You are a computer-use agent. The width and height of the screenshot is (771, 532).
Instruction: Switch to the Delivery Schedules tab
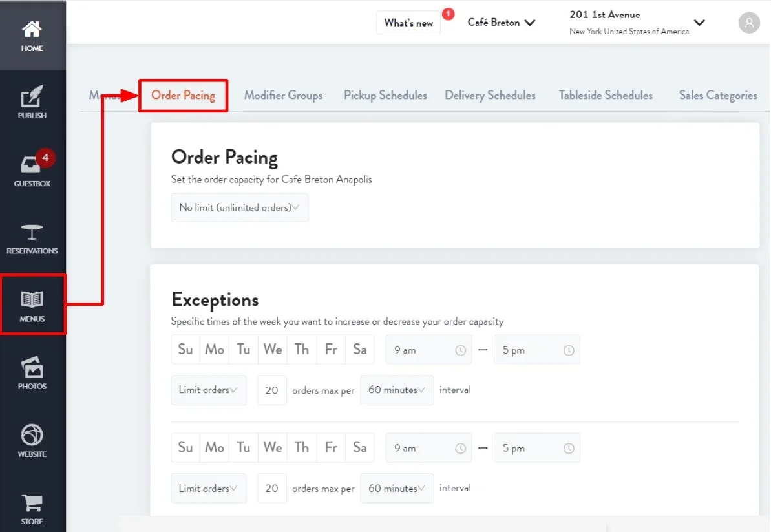[490, 96]
